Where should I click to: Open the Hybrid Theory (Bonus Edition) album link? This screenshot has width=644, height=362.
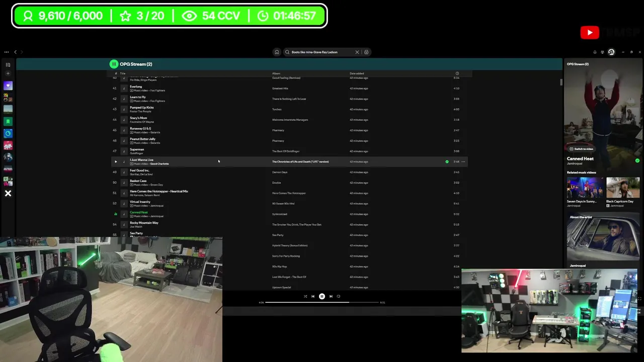click(x=290, y=245)
